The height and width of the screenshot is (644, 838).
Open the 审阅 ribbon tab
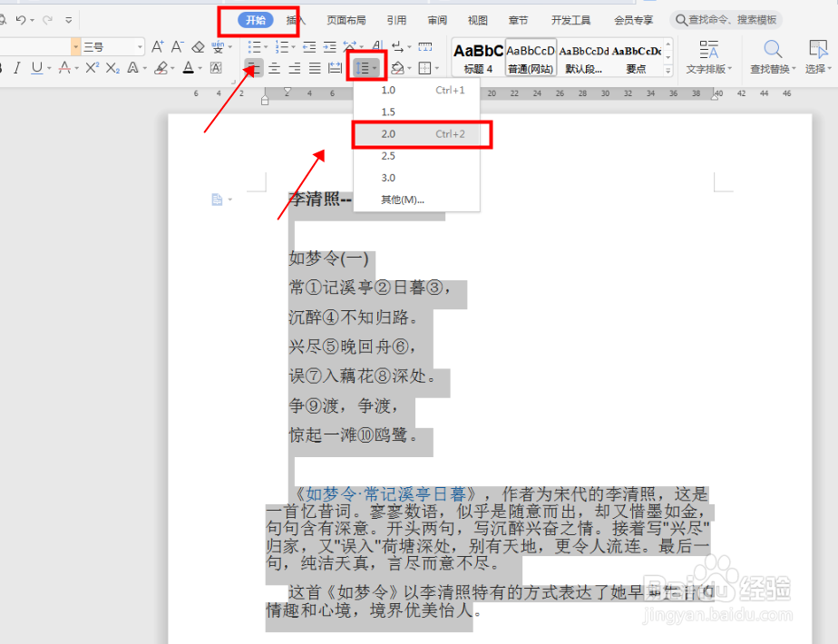pos(437,20)
